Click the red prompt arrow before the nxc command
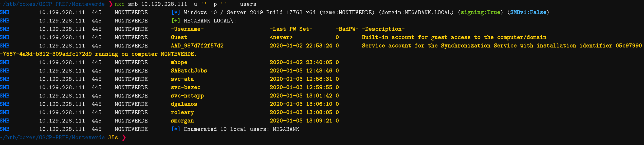This screenshot has height=145, width=644. point(111,4)
